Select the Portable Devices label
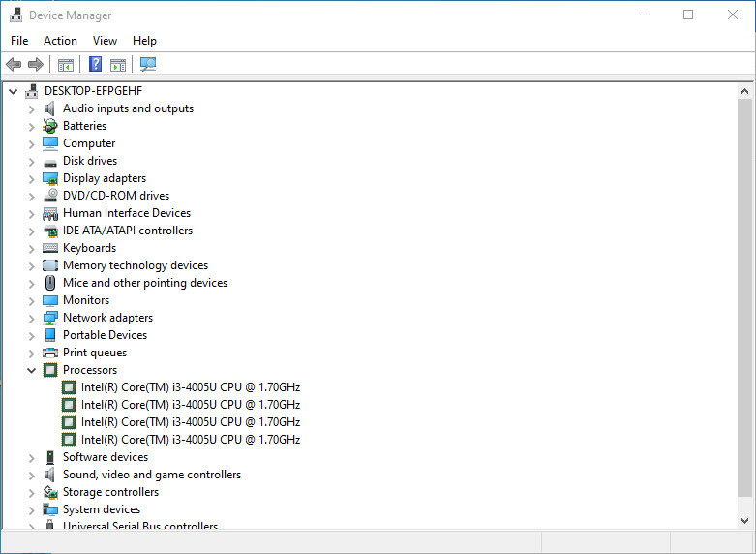 click(106, 335)
